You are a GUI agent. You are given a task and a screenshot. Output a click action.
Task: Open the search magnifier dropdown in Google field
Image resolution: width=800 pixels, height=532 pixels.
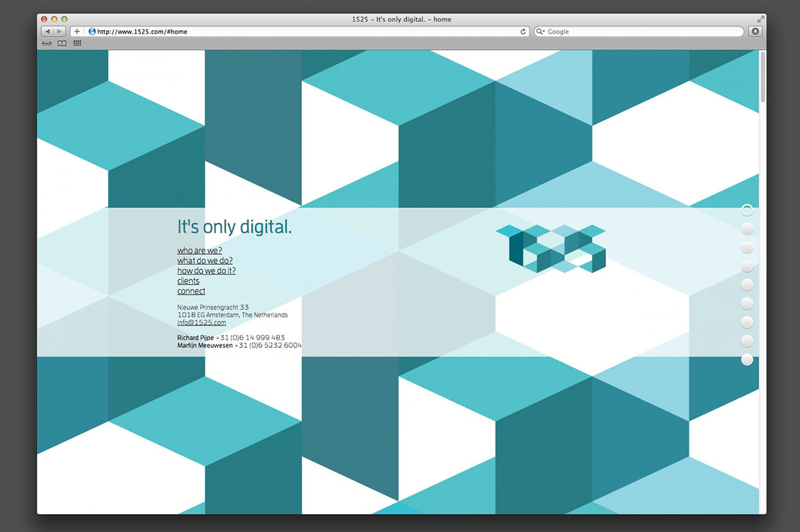[541, 31]
